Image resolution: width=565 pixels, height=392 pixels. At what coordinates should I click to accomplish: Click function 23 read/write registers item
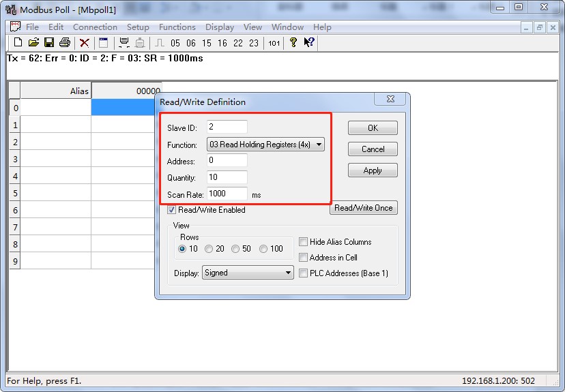254,43
